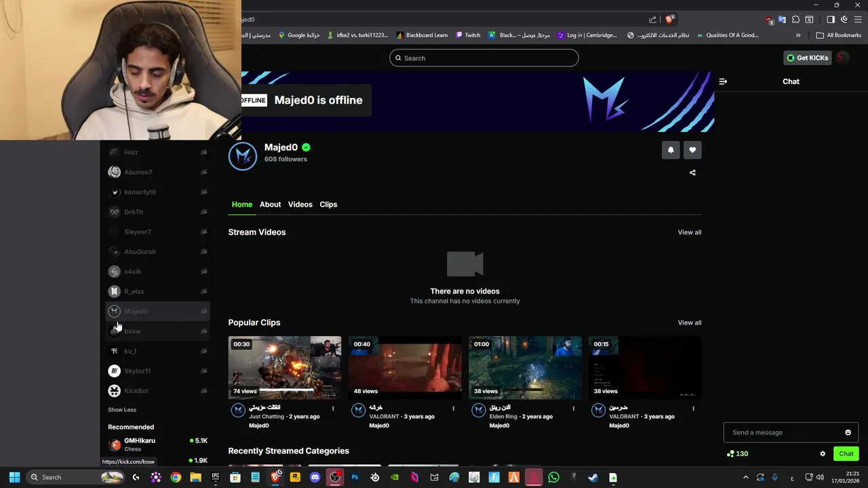Click the green 130 points indicator

point(737,454)
